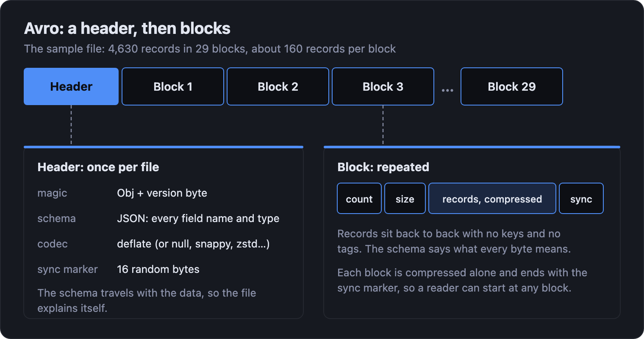Click the title 'Avro: a header, then blocks'
This screenshot has width=644, height=339.
(127, 28)
